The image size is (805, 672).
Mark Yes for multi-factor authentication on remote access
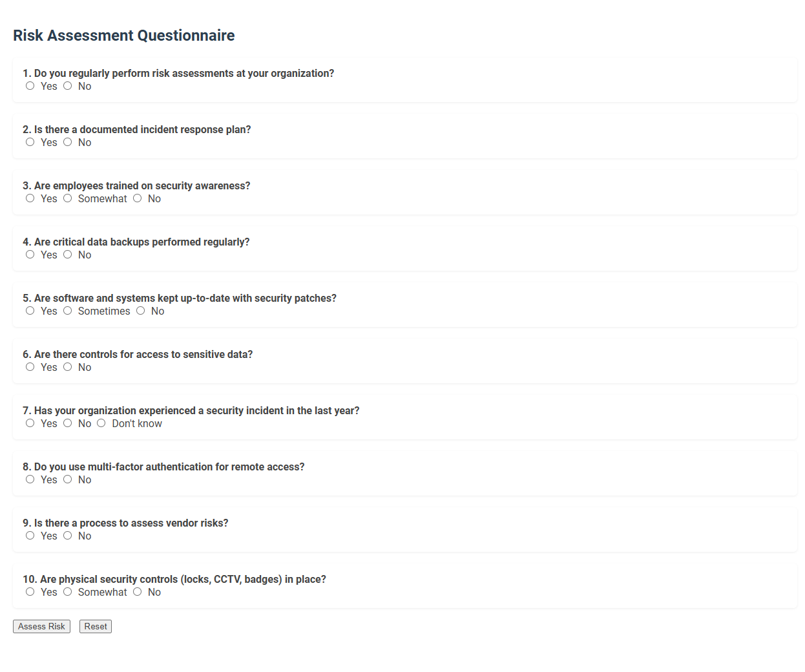30,479
